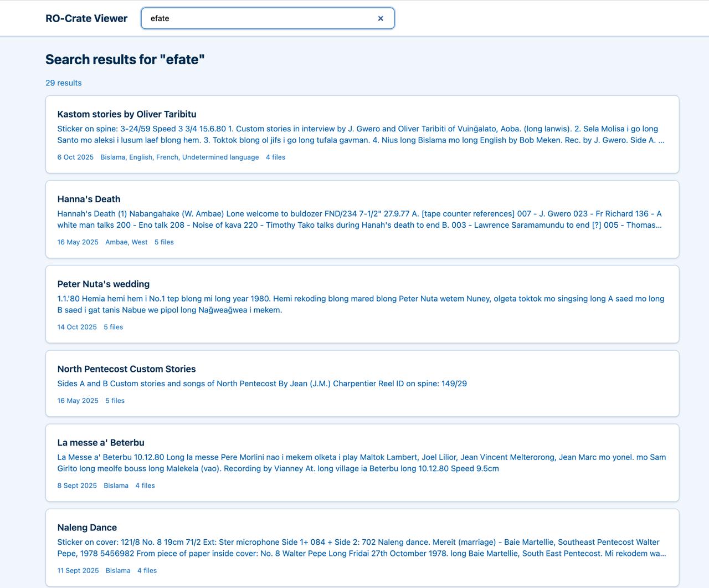This screenshot has height=588, width=709.
Task: Open the "Naleng Dance" search result
Action: [x=87, y=527]
